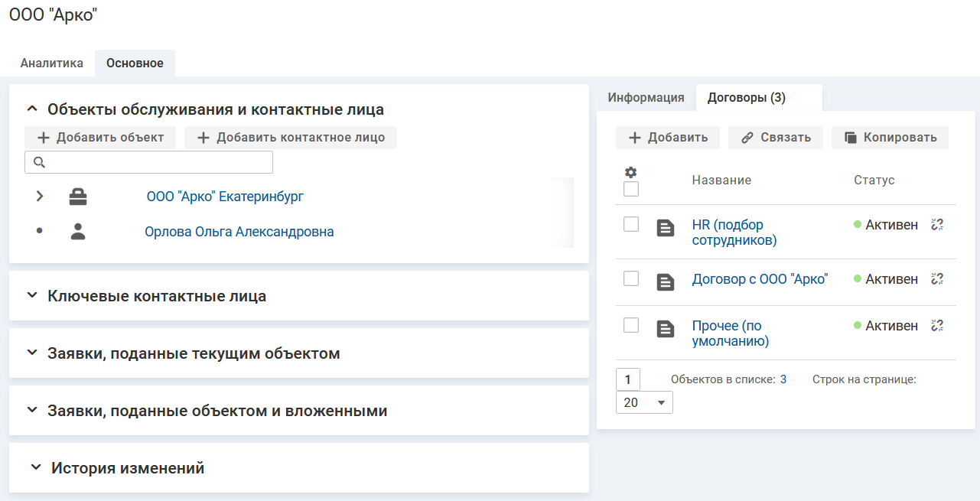Click the person icon beside Орлова Ольга Александровна
This screenshot has width=980, height=501.
pos(78,232)
